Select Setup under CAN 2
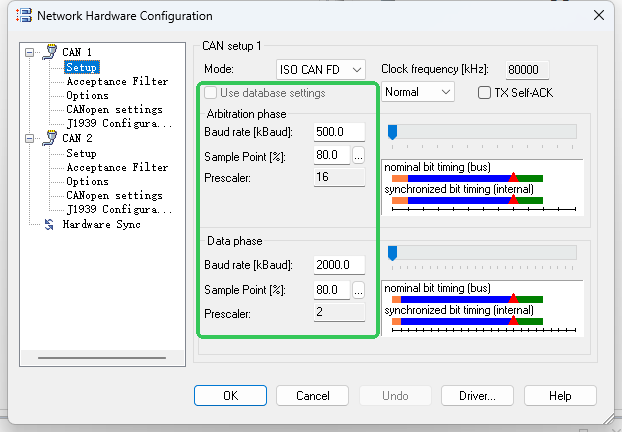Screen dimensions: 622x432 coord(81,153)
